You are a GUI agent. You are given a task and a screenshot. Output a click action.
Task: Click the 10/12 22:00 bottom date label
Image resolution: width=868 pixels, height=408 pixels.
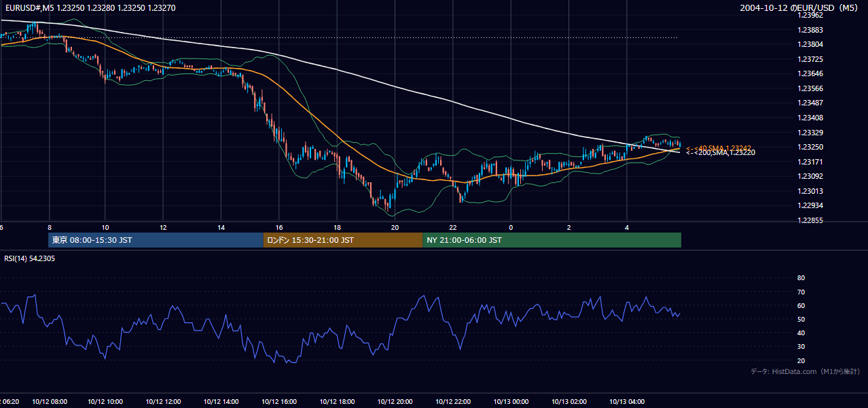tap(453, 402)
